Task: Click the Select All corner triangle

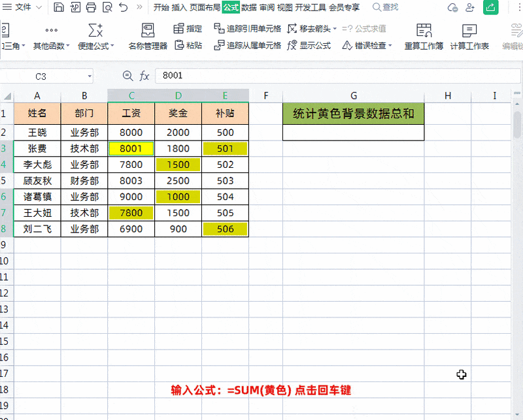Action: pyautogui.click(x=7, y=96)
